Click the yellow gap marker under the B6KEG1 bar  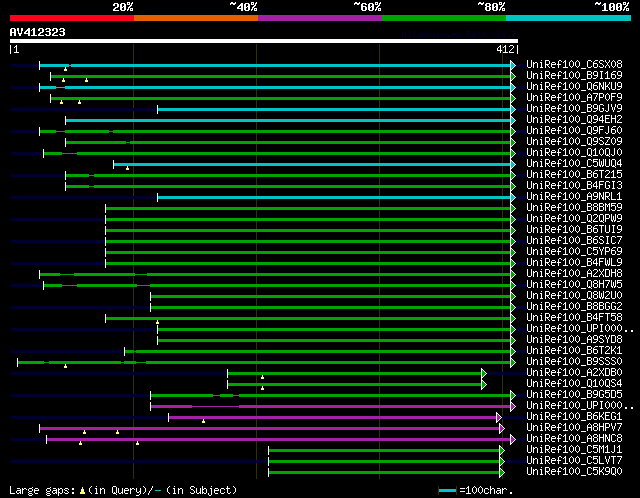coord(203,421)
